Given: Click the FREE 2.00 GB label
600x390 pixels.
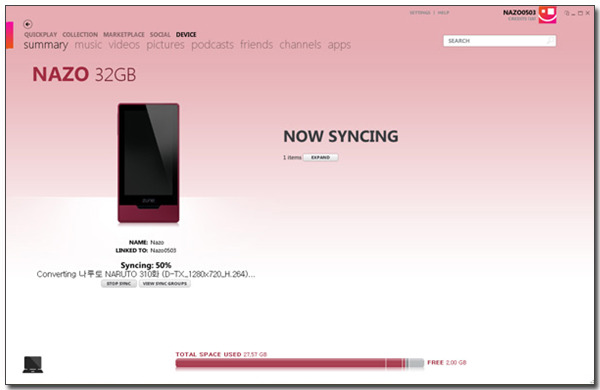Looking at the screenshot, I should coord(447,362).
